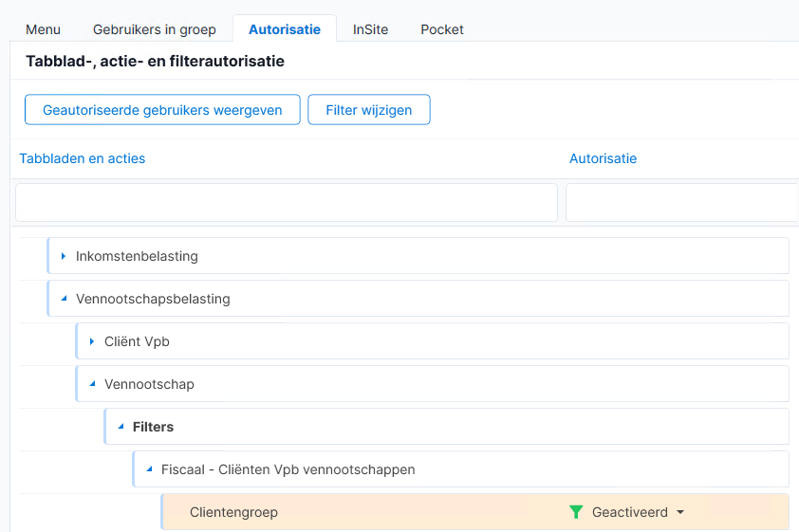The image size is (799, 532).
Task: Click the green filter funnel icon
Action: (576, 512)
